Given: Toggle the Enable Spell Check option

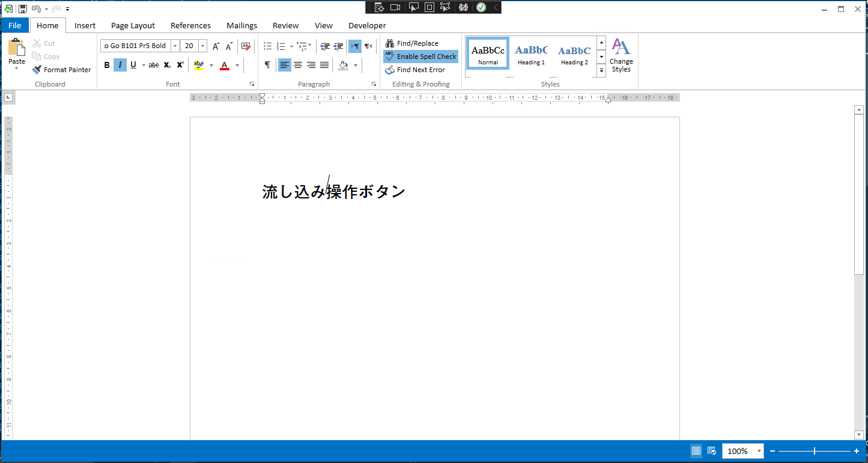Looking at the screenshot, I should pyautogui.click(x=420, y=57).
